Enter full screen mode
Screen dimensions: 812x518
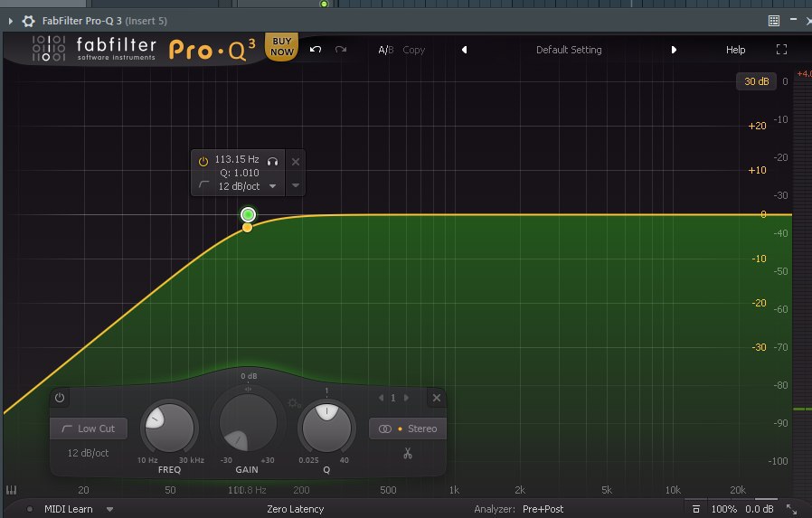tap(781, 49)
